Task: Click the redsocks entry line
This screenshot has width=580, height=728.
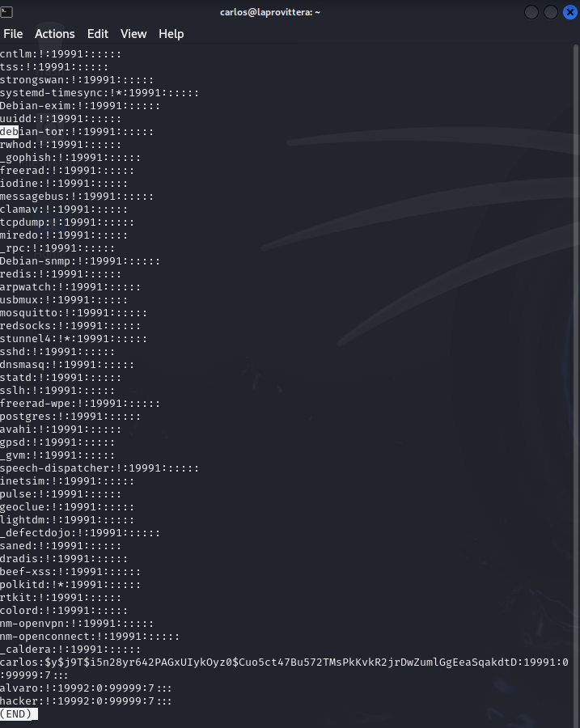Action: [70, 326]
